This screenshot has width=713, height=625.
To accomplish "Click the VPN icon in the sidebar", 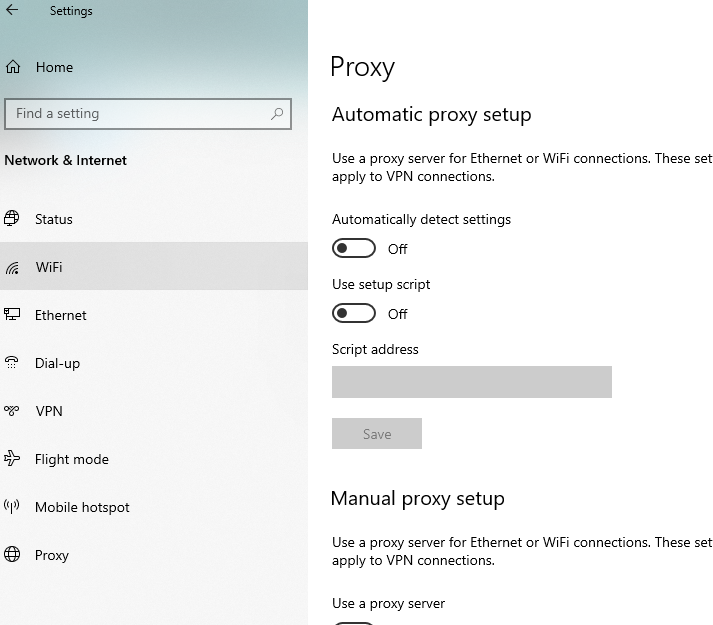I will point(12,411).
